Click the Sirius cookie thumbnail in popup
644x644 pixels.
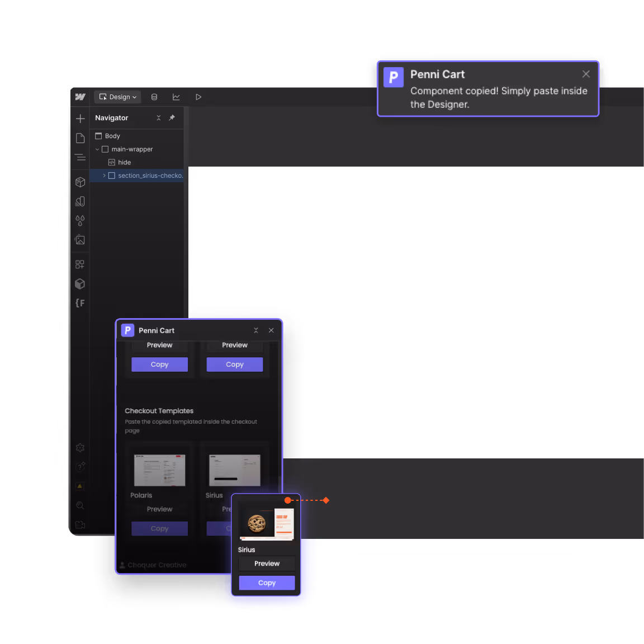(x=267, y=524)
